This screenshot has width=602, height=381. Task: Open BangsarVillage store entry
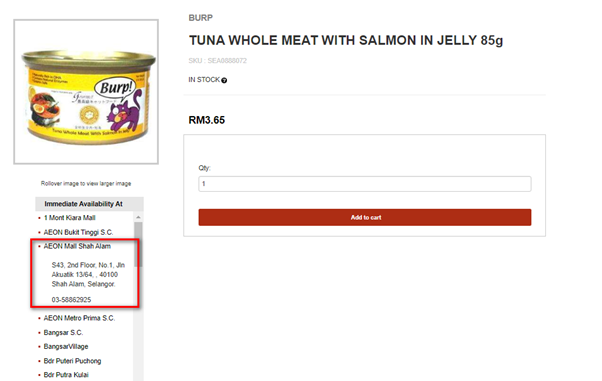pyautogui.click(x=66, y=346)
